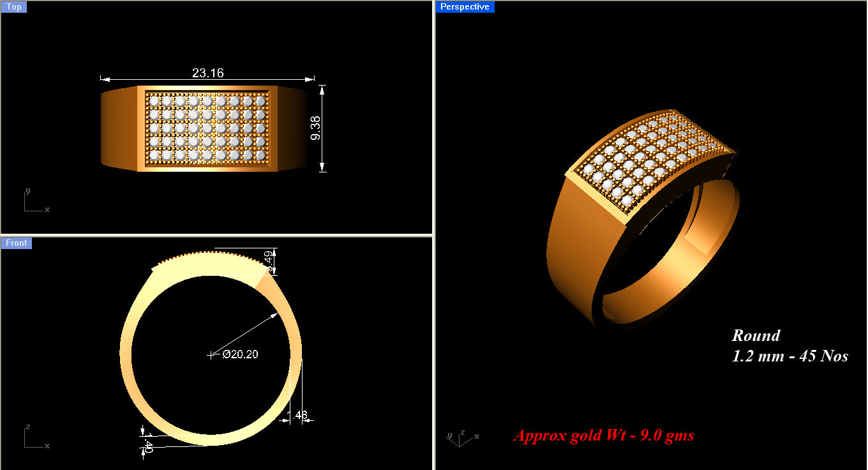
Task: Activate the Front viewport title
Action: [x=16, y=243]
